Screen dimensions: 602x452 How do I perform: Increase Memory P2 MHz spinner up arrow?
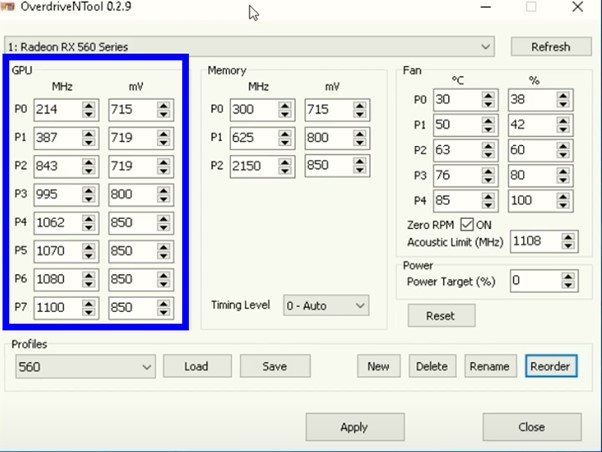pos(285,160)
